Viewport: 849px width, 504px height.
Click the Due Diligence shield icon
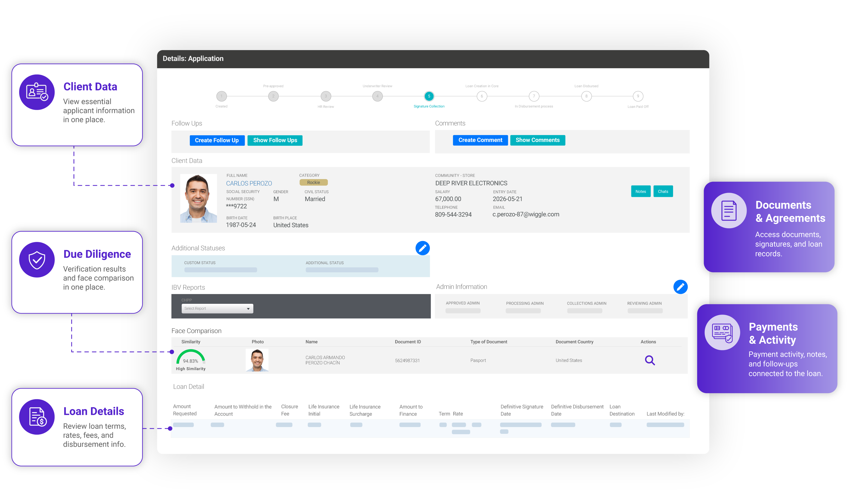click(x=37, y=260)
